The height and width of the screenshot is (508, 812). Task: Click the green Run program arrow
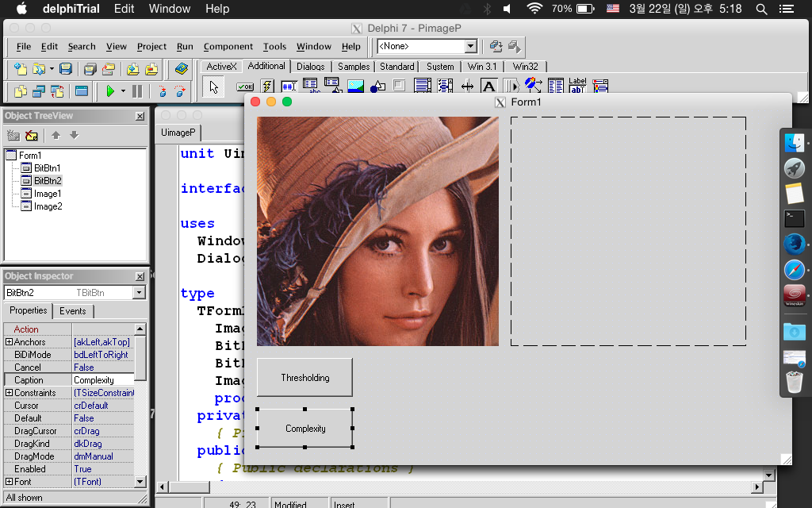coord(110,91)
